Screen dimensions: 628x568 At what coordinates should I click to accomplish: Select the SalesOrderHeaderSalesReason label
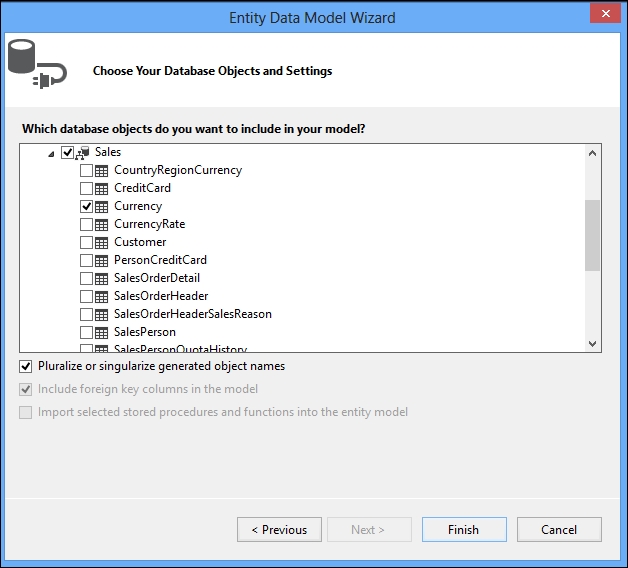[193, 314]
